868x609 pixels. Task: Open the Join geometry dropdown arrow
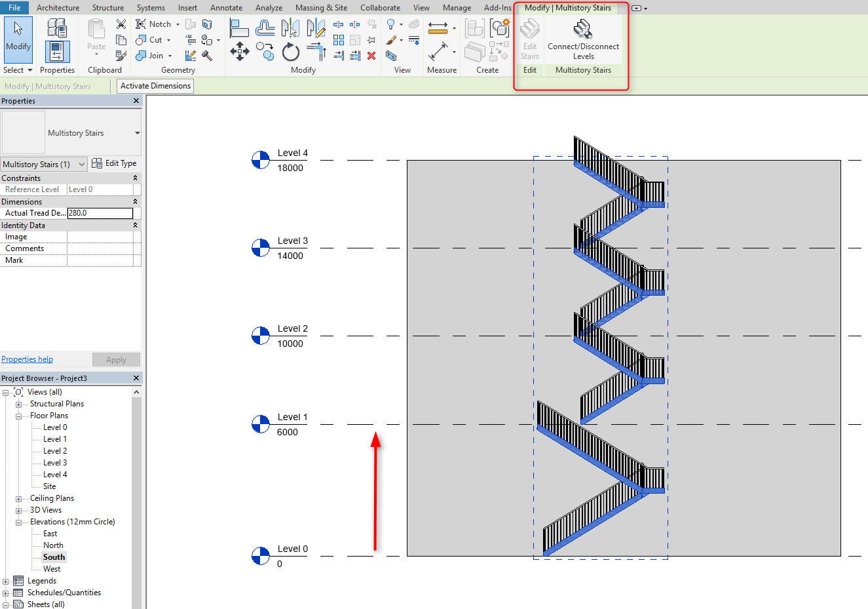[x=170, y=56]
